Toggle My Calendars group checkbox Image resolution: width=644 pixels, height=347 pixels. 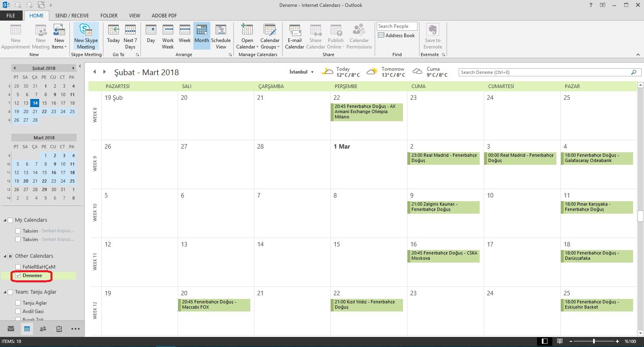click(10, 220)
